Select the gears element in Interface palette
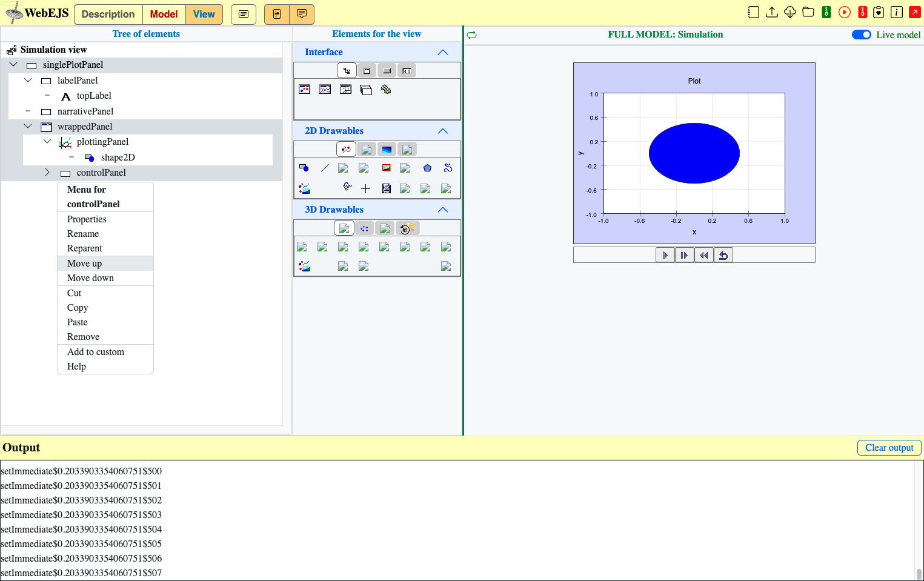Screen dimensions: 924x581 point(386,89)
